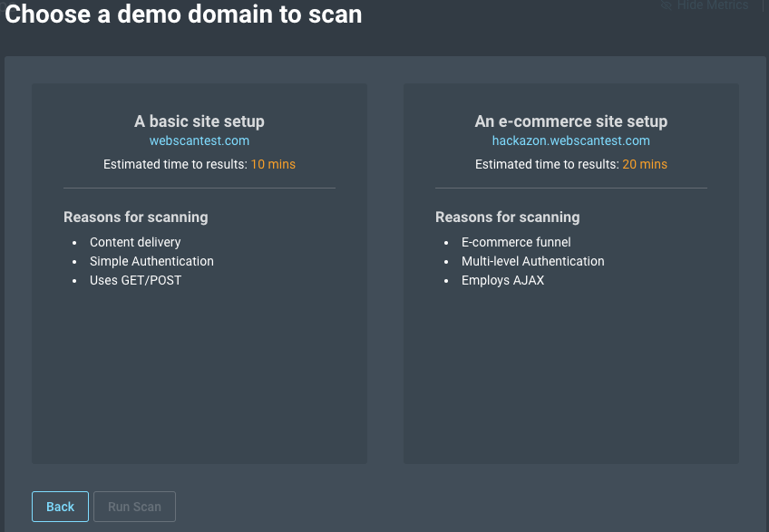Screen dimensions: 769x532
Task: Open the hackazon.webscantest.com link
Action: point(571,140)
